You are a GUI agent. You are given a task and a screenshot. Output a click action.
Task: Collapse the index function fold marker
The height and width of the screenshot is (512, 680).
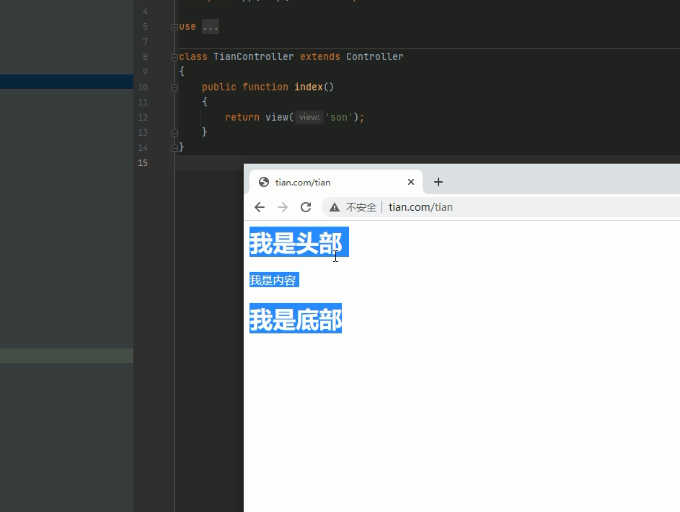(x=175, y=87)
